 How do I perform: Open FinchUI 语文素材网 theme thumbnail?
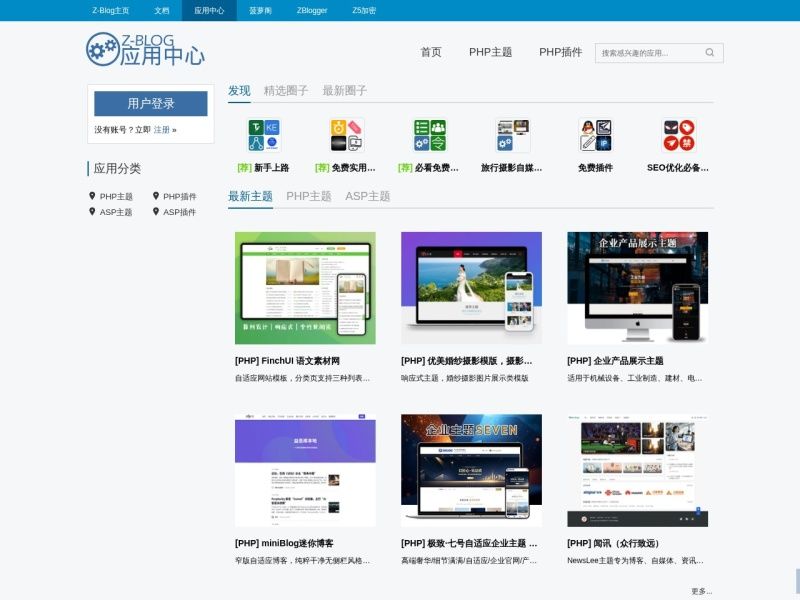tap(305, 288)
